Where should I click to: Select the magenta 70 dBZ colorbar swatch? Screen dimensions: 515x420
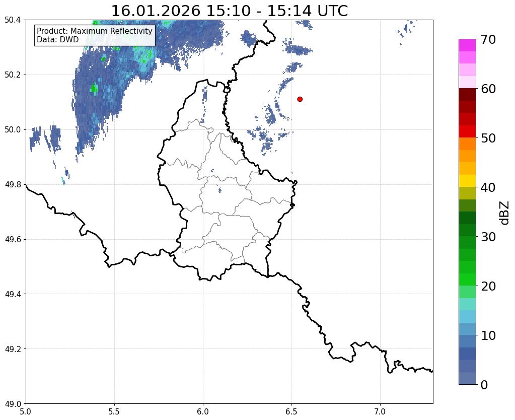point(467,45)
